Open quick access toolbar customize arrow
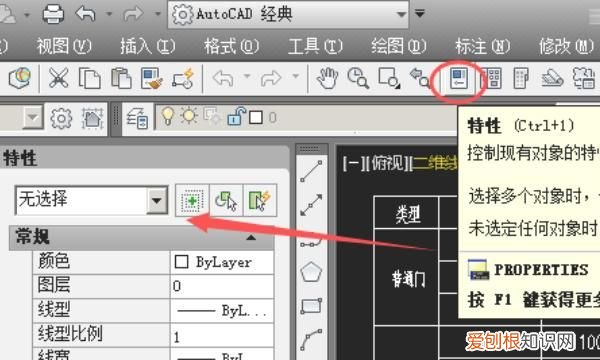The height and width of the screenshot is (360, 600). tap(420, 14)
